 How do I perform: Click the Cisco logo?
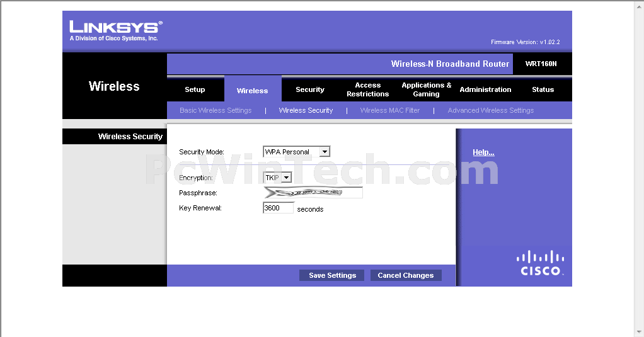[541, 263]
